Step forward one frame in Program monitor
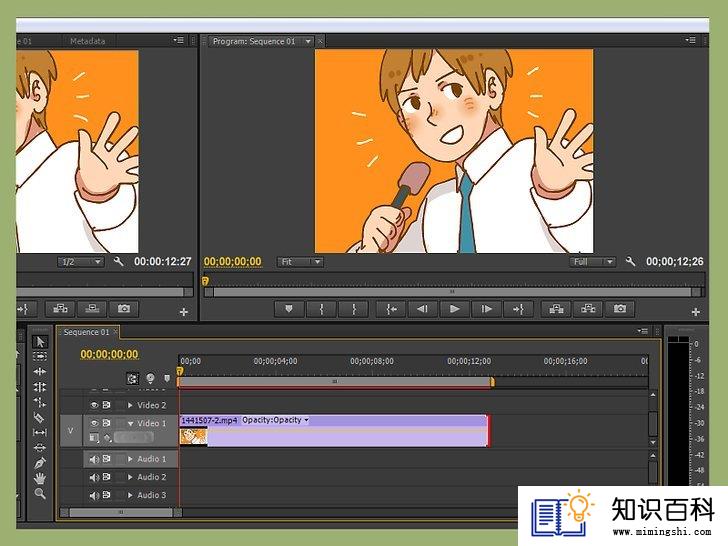The image size is (728, 546). (x=486, y=309)
